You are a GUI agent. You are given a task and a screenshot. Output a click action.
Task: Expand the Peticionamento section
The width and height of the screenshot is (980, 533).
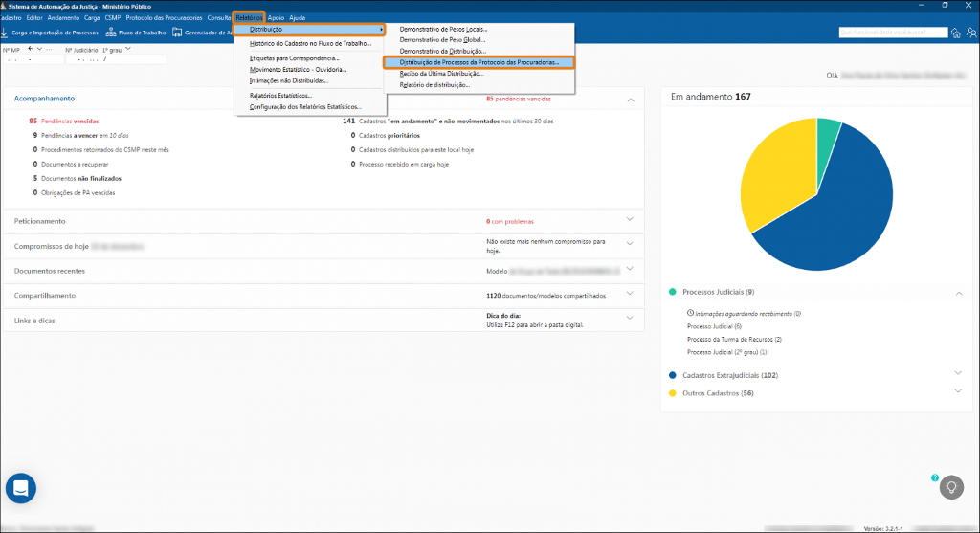tap(630, 220)
